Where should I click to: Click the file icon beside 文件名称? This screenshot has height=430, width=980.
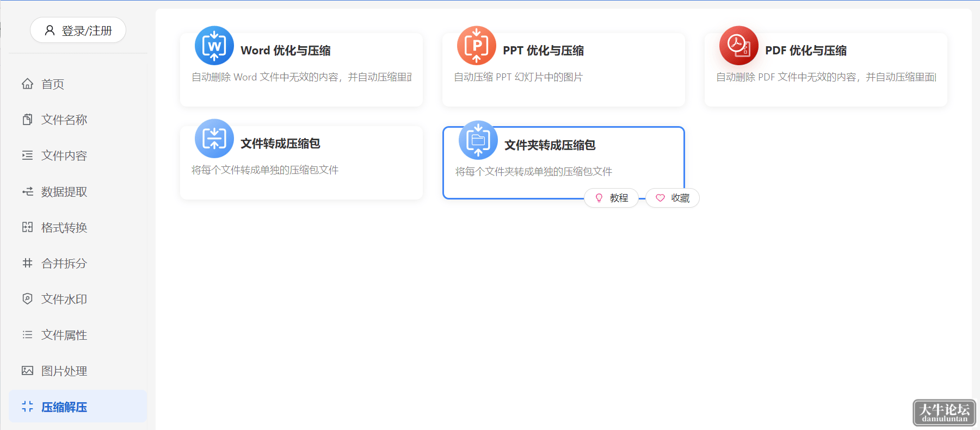coord(28,120)
